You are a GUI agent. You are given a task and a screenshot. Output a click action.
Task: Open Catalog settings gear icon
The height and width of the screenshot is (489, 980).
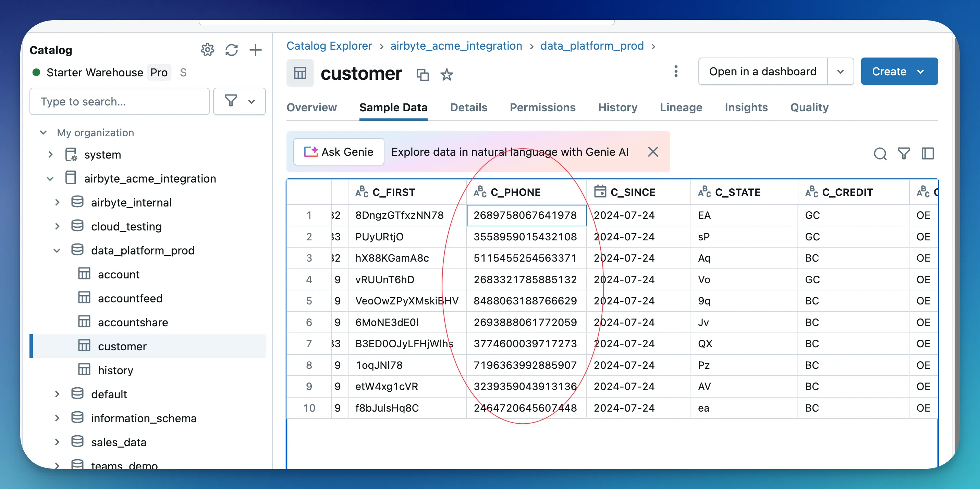[207, 50]
